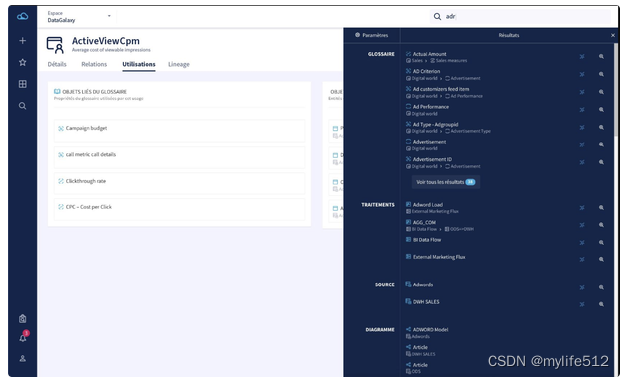The image size is (625, 379).
Task: Open the Article diagram under DWH SALES
Action: [x=420, y=347]
